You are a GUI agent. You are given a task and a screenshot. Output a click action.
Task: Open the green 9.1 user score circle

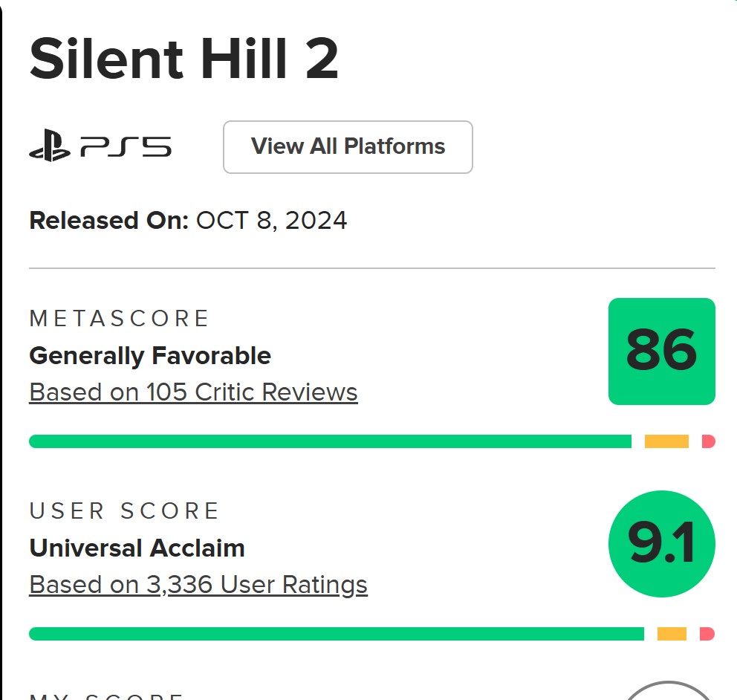661,544
